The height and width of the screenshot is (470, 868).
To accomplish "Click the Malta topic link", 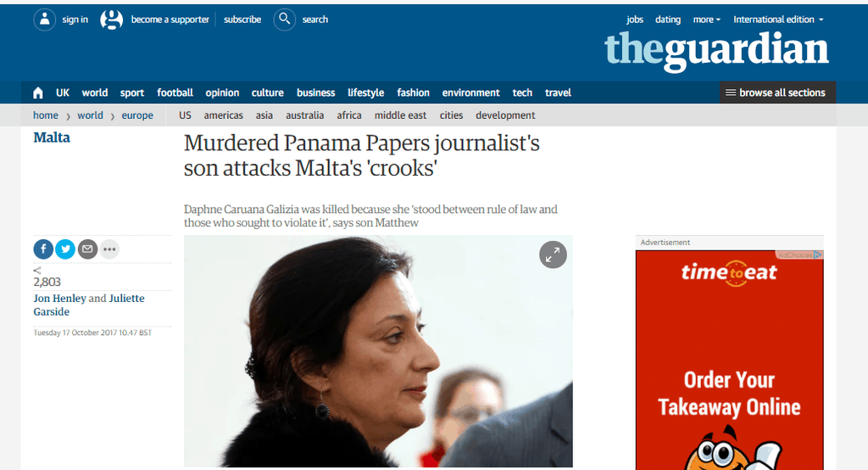I will click(52, 137).
